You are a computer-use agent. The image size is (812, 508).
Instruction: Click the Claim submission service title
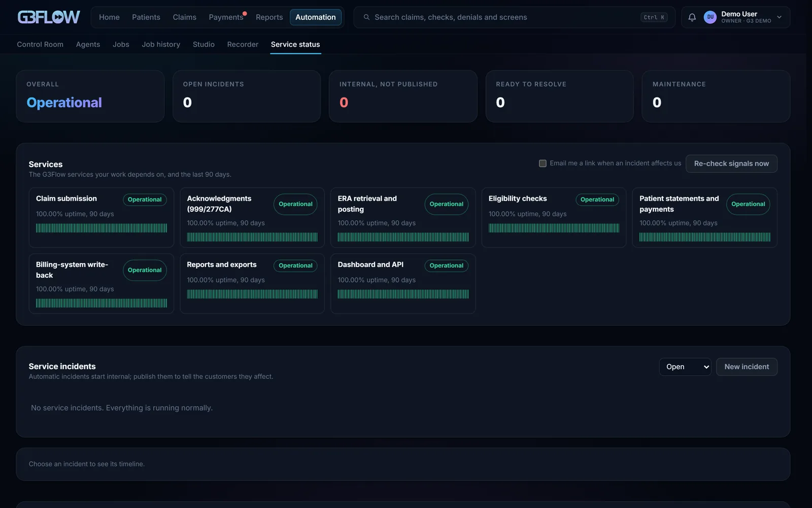point(66,199)
